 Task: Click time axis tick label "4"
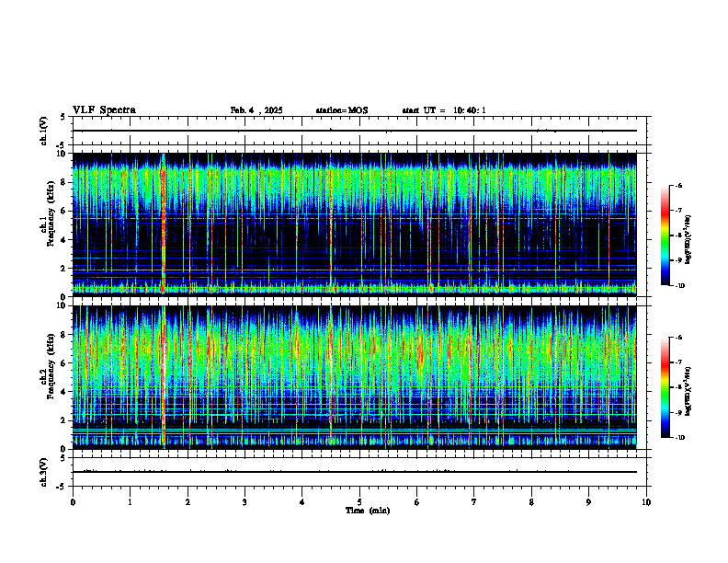pos(302,502)
